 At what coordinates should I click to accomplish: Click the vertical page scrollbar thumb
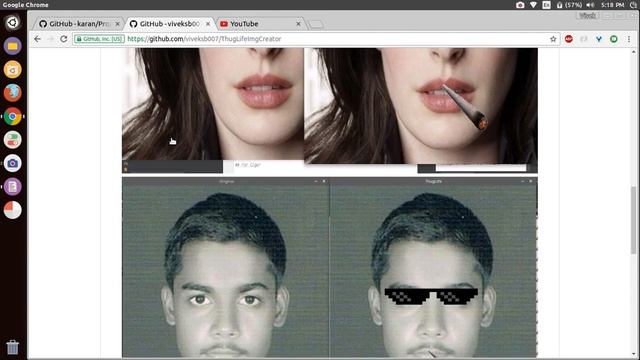634,220
